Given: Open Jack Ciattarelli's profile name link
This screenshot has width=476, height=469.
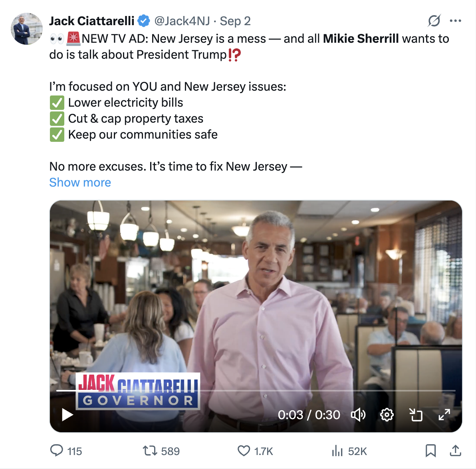Looking at the screenshot, I should tap(92, 21).
